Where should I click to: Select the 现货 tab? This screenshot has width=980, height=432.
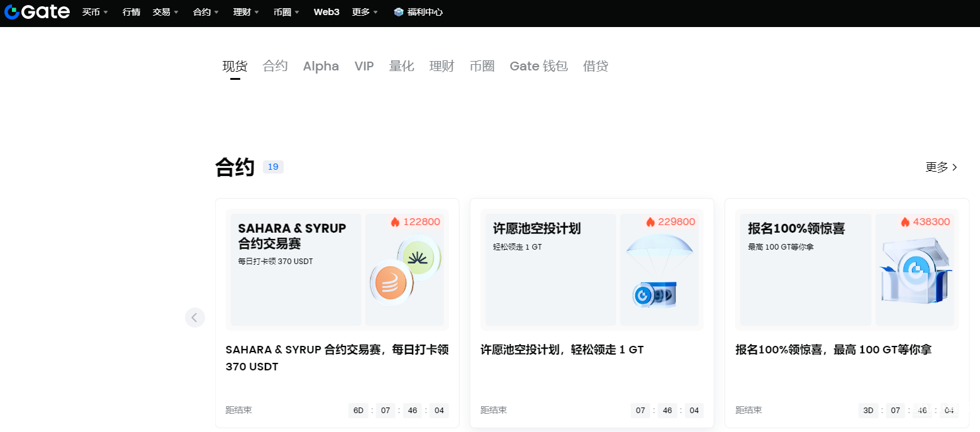point(235,66)
